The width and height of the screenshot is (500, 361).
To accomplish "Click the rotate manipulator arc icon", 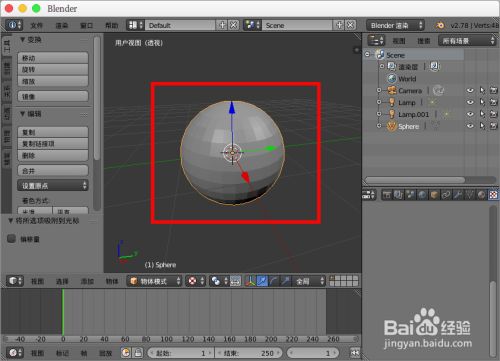I will tap(274, 281).
